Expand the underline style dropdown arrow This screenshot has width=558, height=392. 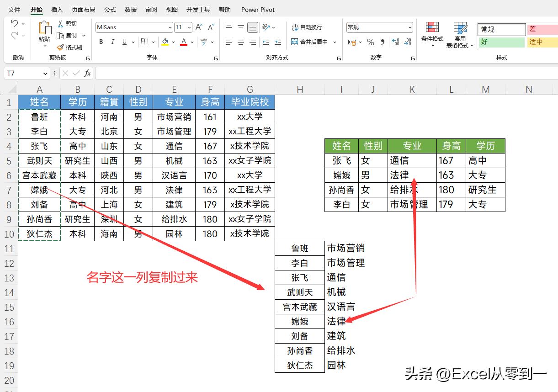pos(133,42)
